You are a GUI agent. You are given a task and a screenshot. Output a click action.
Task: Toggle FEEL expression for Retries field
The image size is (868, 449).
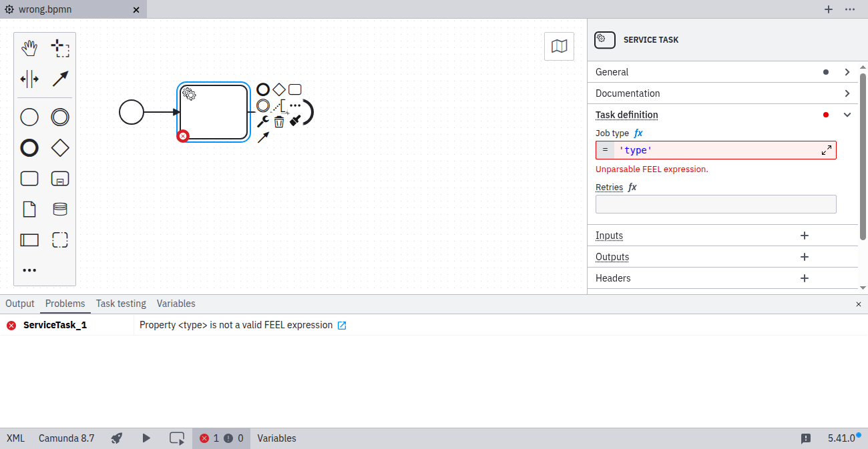pyautogui.click(x=632, y=187)
